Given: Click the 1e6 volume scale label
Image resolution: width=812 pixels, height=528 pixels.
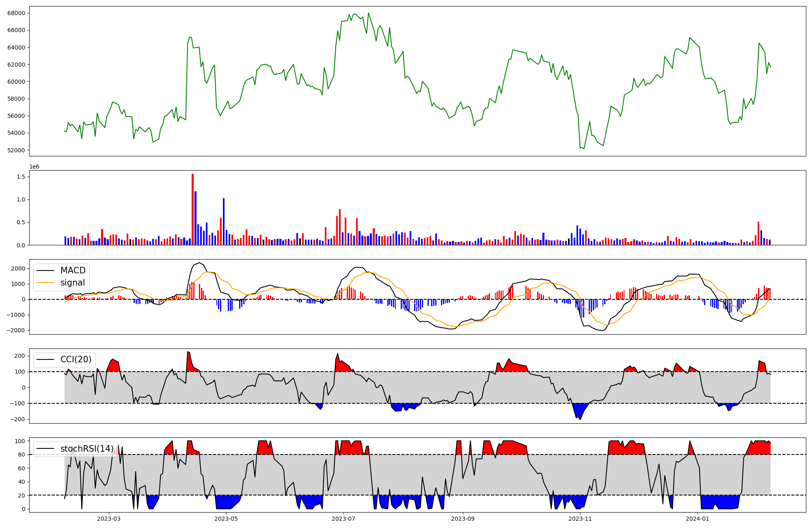Looking at the screenshot, I should (x=35, y=167).
